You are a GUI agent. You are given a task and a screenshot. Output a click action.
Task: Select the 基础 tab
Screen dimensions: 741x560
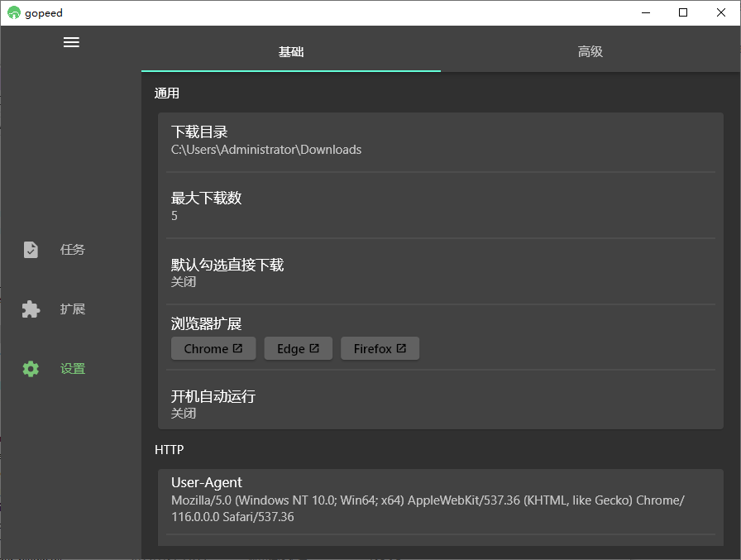click(291, 51)
